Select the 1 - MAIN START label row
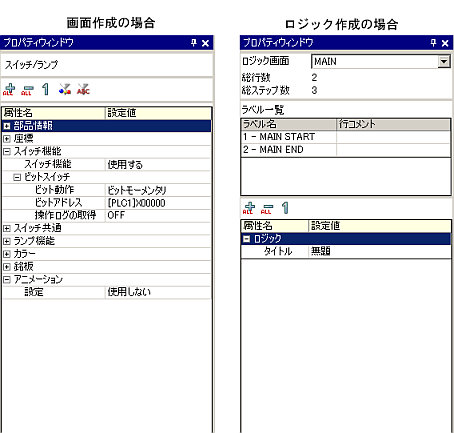The image size is (454, 433). pyautogui.click(x=346, y=137)
